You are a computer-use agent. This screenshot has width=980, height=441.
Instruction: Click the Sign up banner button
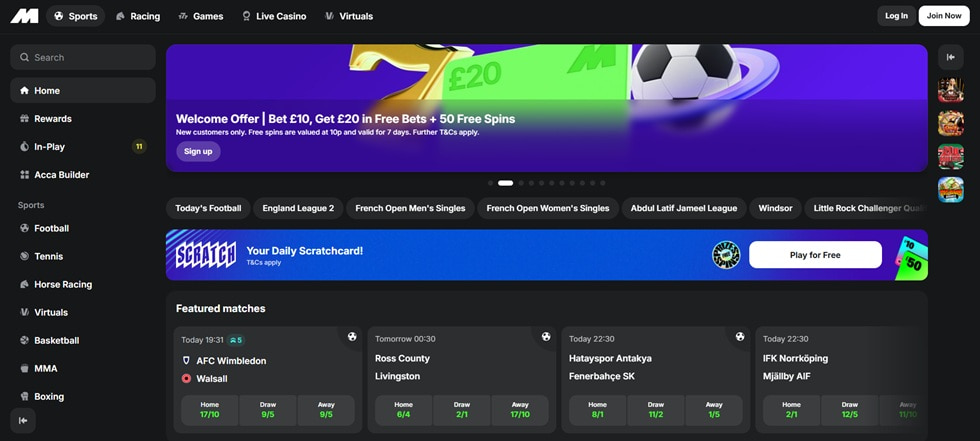click(x=198, y=151)
